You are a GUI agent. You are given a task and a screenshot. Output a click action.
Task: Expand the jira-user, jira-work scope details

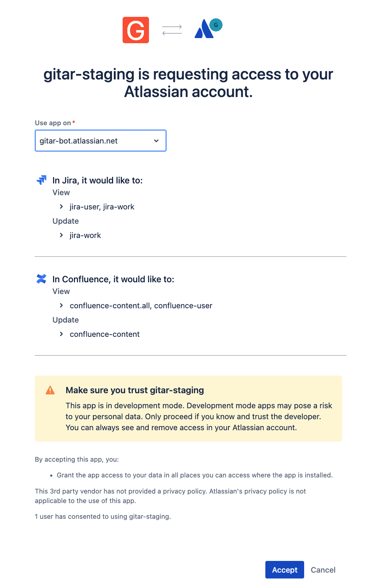[x=61, y=206]
